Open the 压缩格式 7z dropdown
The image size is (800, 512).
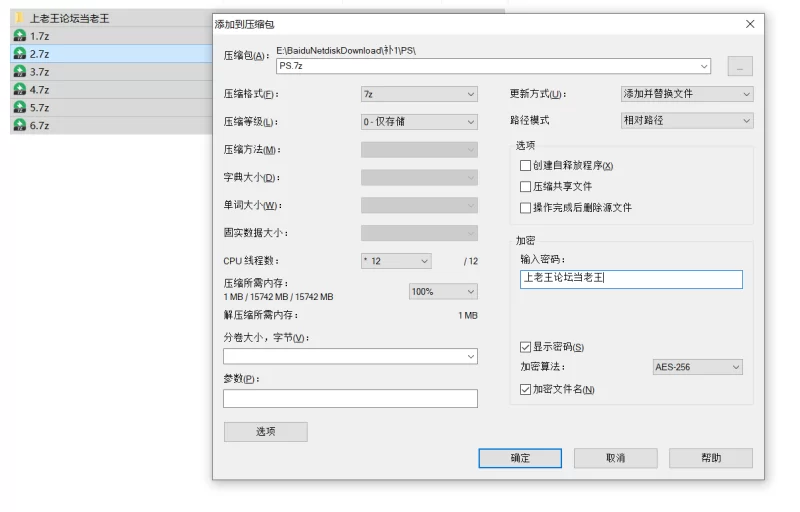419,94
